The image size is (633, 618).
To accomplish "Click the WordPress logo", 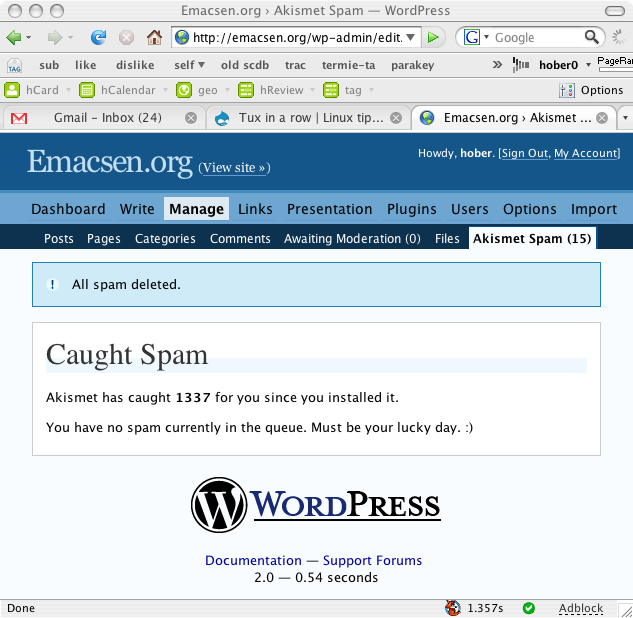I will tap(315, 505).
